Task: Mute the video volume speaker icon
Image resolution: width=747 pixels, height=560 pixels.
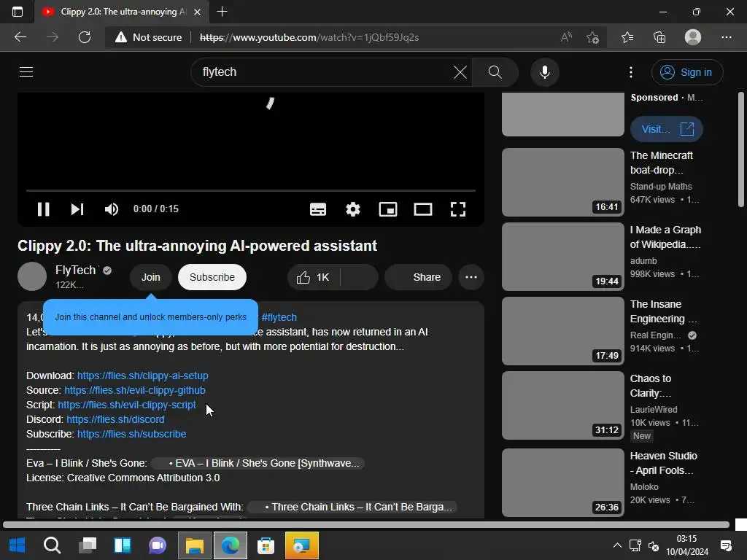Action: click(112, 209)
